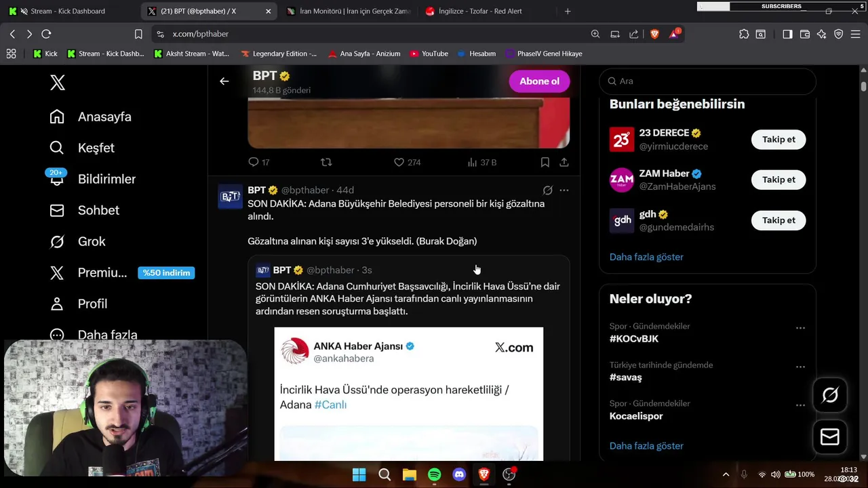This screenshot has height=488, width=868.
Task: Open Kocaelispor trend
Action: pyautogui.click(x=636, y=415)
